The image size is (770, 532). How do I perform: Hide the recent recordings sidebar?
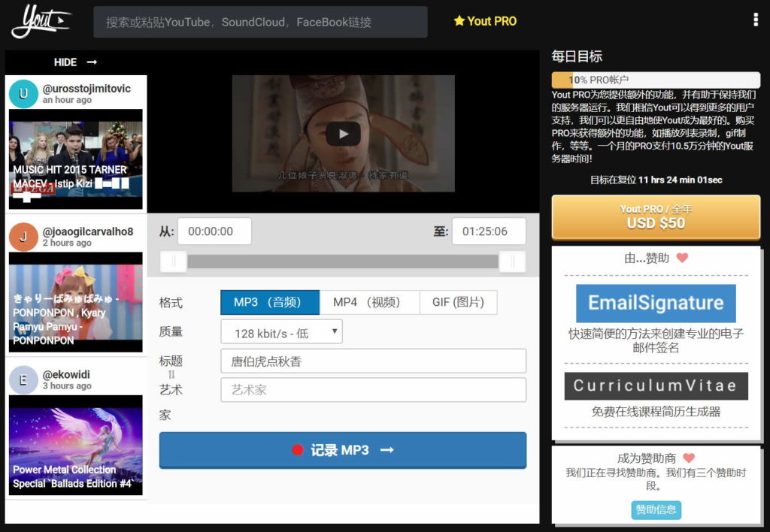[75, 62]
